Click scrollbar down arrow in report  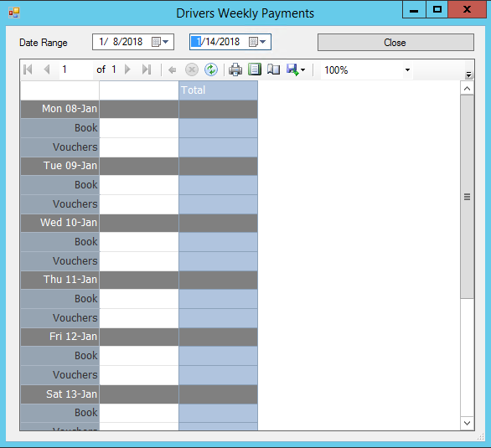click(467, 423)
